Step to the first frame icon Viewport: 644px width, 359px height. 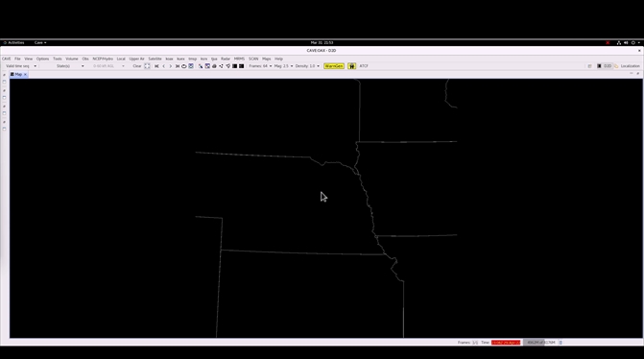point(156,66)
